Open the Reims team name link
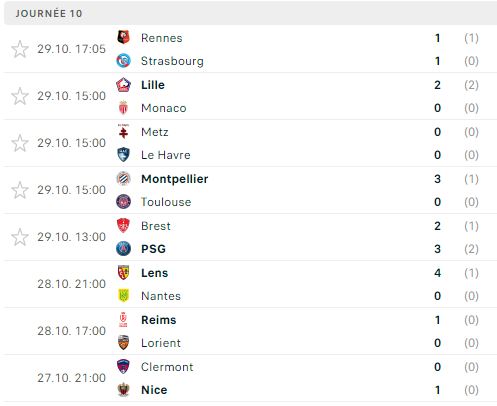This screenshot has height=406, width=497. [x=159, y=320]
